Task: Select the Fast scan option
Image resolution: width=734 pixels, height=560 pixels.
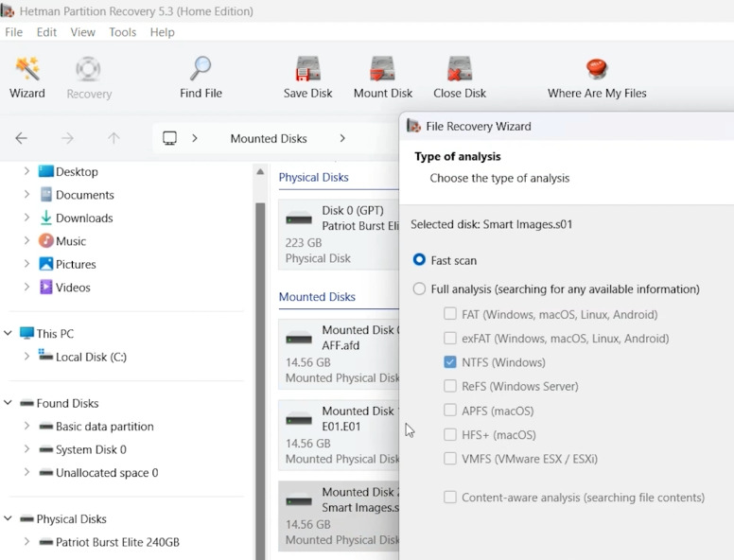Action: click(419, 260)
